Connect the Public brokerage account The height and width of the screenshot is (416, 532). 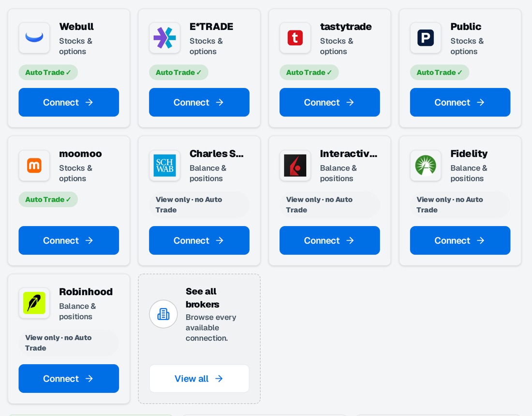point(460,102)
